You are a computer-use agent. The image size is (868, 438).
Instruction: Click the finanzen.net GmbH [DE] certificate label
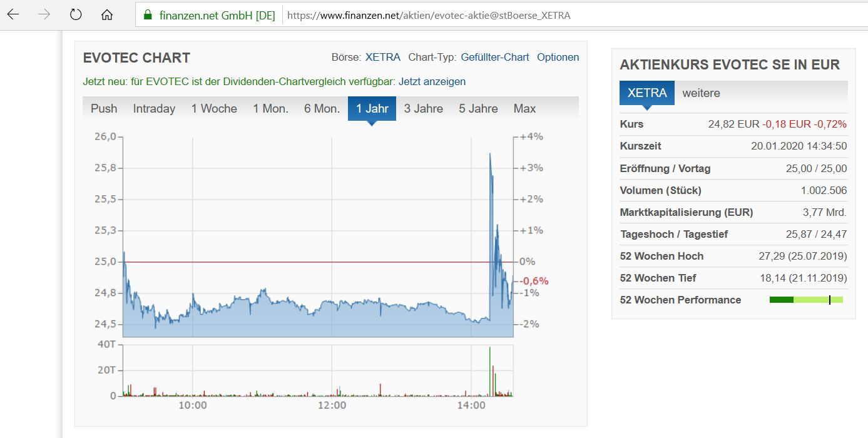pos(217,16)
